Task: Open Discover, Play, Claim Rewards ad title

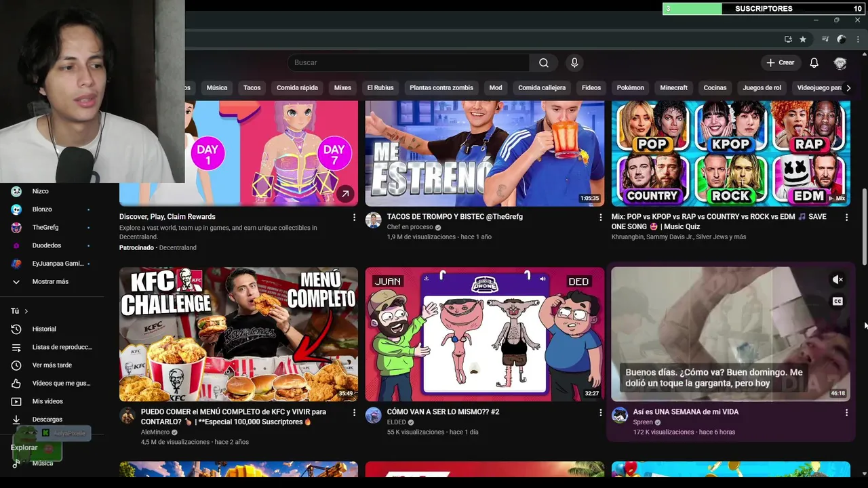Action: pyautogui.click(x=167, y=217)
